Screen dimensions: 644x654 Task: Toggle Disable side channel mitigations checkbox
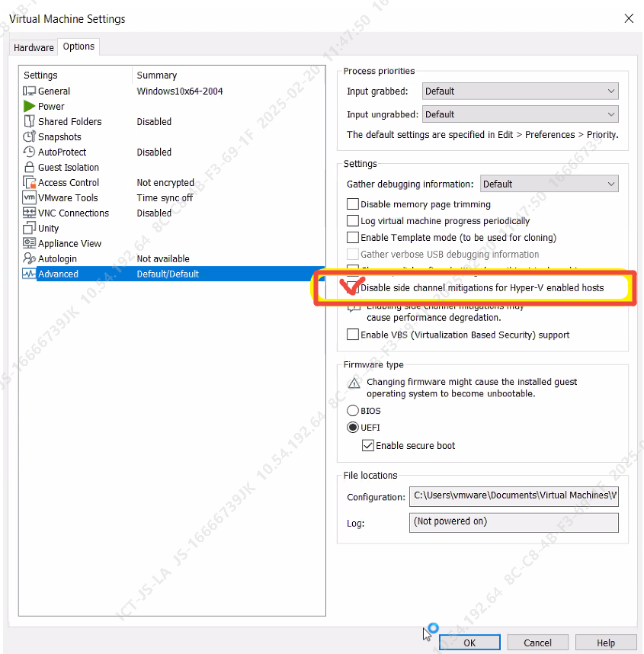point(353,287)
